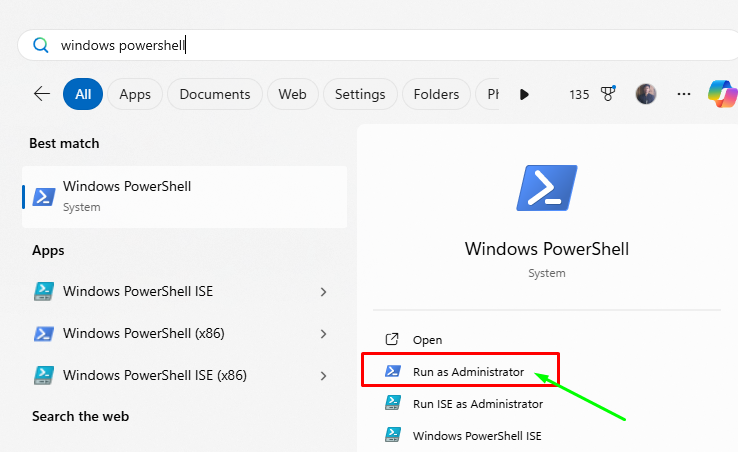Expand options for Windows PowerShell ISE
Image resolution: width=738 pixels, height=452 pixels.
(323, 292)
